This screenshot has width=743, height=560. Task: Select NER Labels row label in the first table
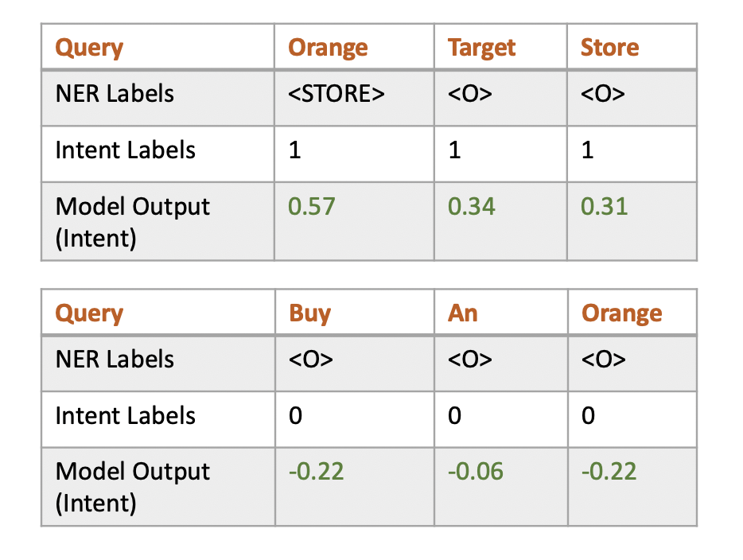point(115,93)
